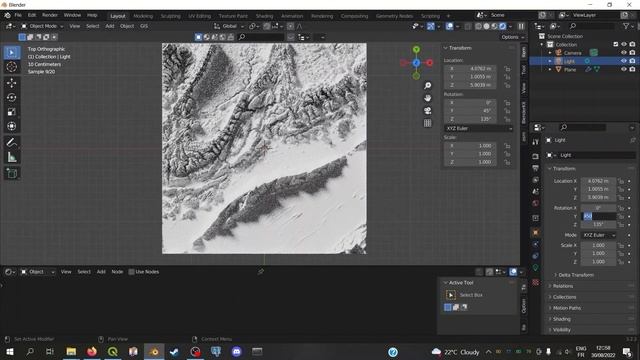
Task: Select the Move tool
Action: (12, 83)
